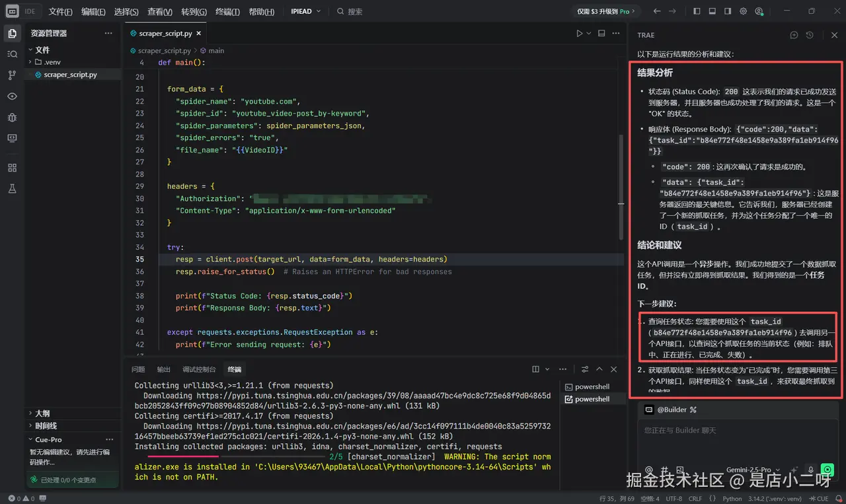
Task: Switch to the 问题 panel tab
Action: [x=138, y=369]
